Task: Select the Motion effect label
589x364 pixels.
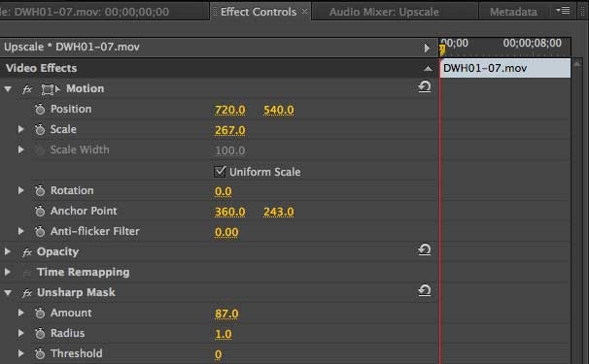Action: pyautogui.click(x=85, y=89)
